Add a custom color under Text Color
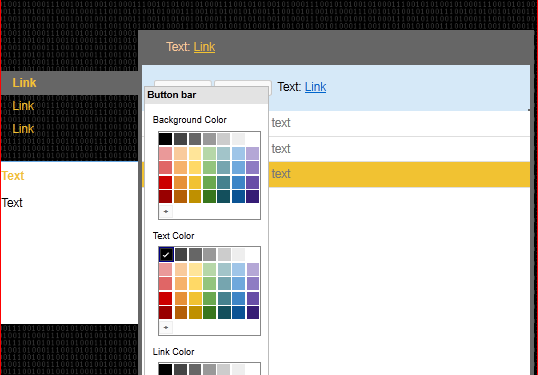 [x=166, y=327]
